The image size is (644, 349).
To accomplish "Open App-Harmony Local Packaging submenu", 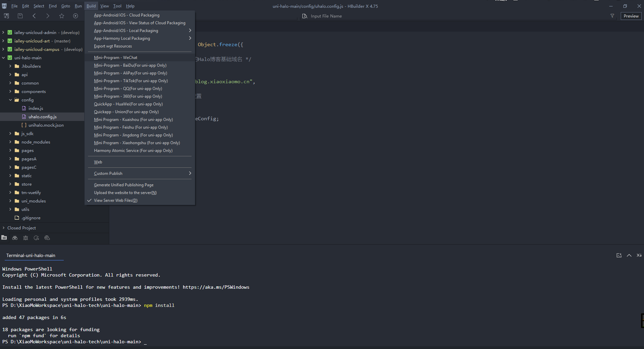I will pos(140,38).
